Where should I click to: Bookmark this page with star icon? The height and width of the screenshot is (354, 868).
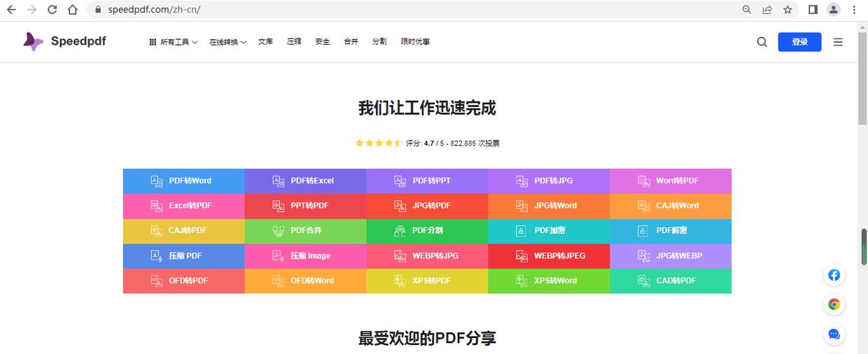tap(787, 10)
